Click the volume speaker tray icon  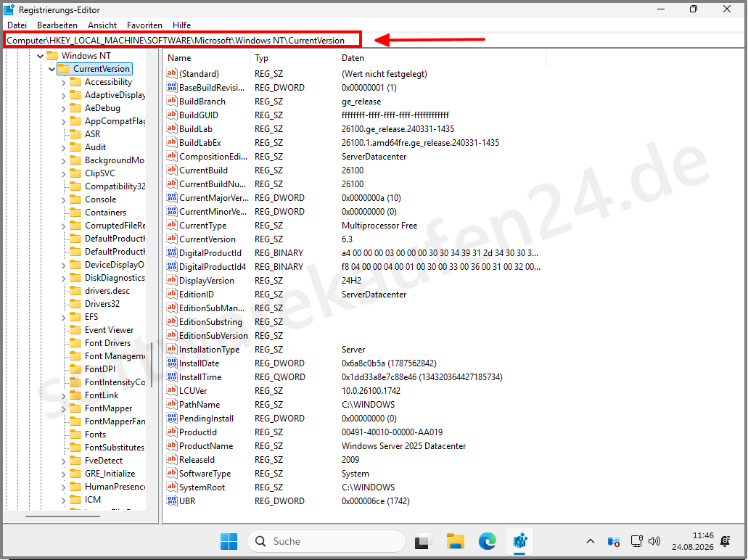654,541
